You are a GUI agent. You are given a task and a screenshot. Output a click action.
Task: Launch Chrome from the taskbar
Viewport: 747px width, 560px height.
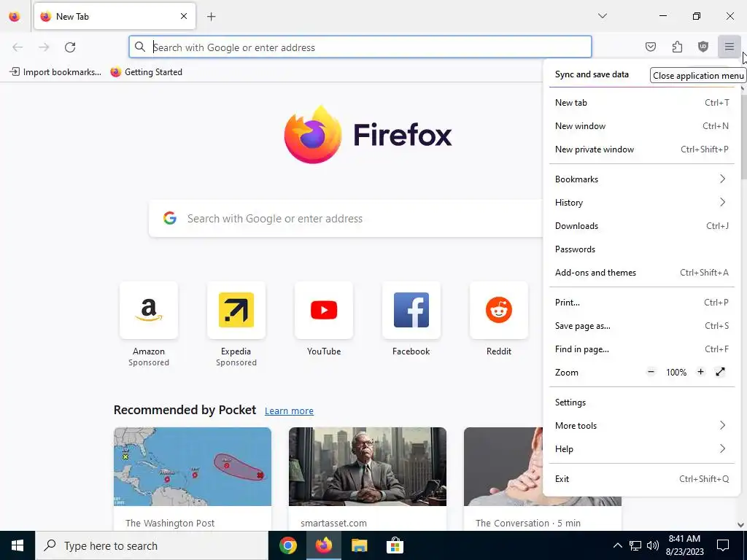point(287,545)
